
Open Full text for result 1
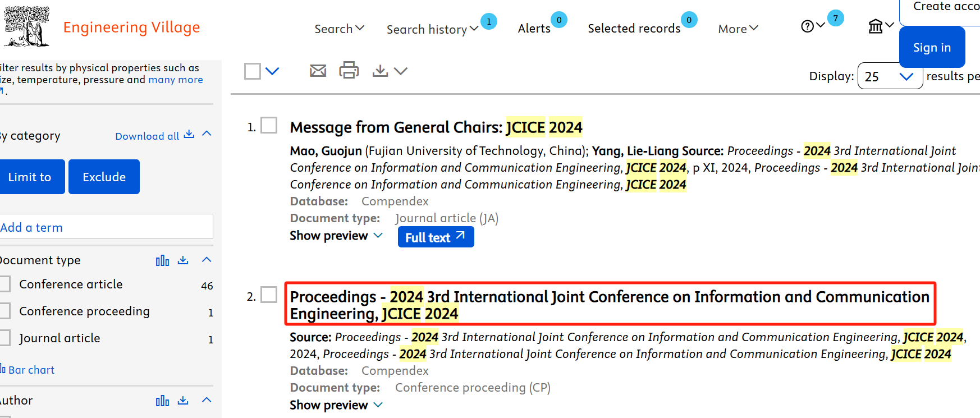[436, 237]
